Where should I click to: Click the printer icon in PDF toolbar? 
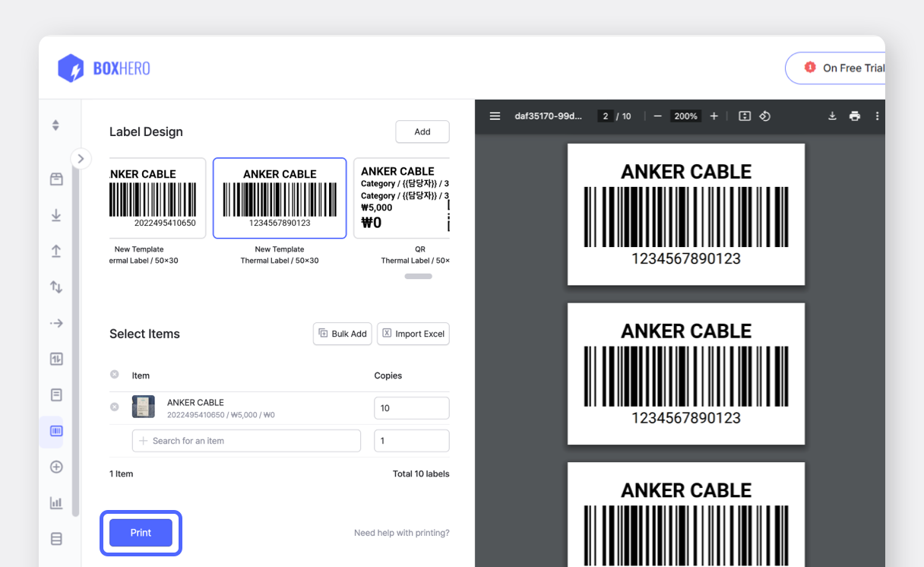855,116
